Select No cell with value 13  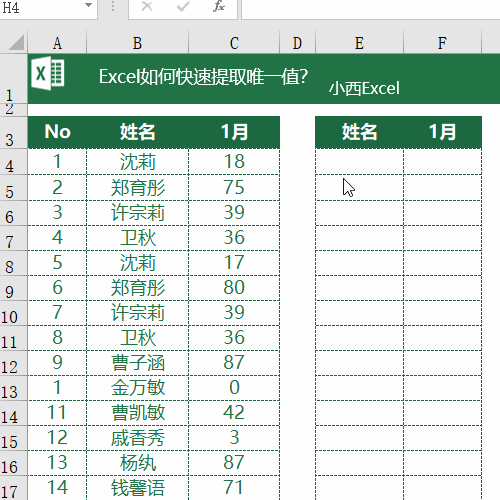coord(57,463)
